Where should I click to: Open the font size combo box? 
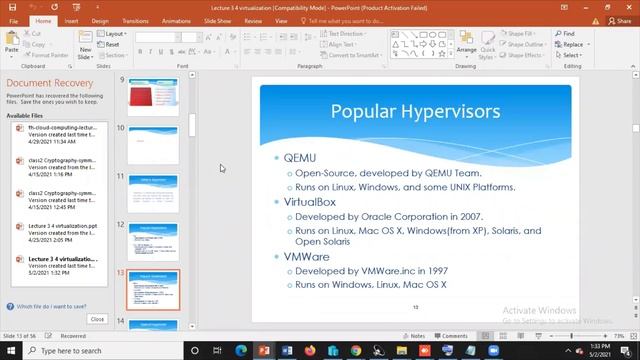(191, 38)
